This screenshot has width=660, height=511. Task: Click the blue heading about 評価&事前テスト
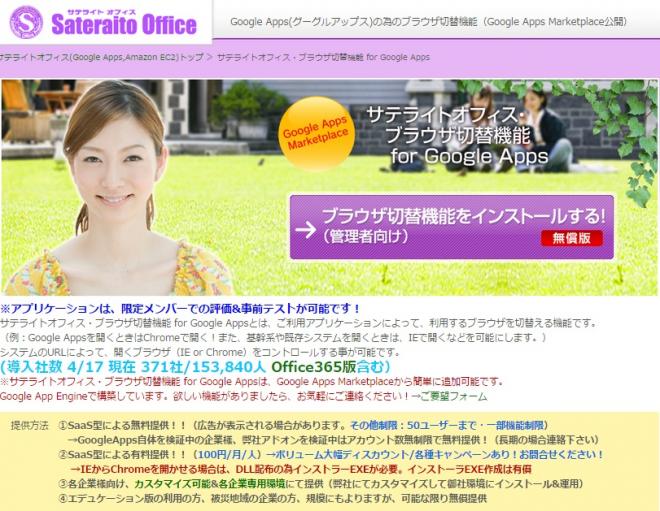180,309
